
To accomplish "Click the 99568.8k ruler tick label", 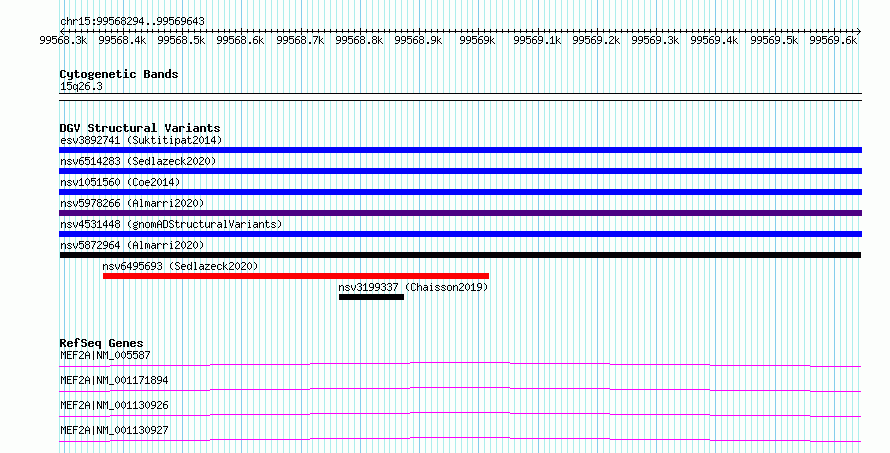I will [359, 40].
